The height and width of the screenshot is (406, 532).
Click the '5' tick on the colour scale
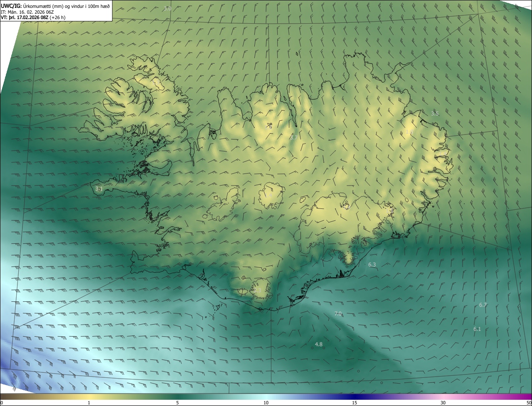[x=177, y=403]
